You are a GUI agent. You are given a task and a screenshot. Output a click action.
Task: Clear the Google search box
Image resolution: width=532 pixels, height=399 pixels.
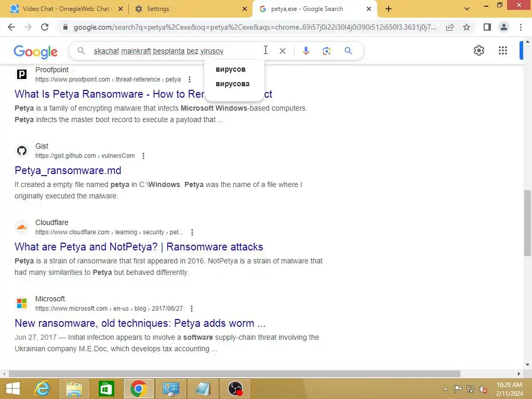(283, 51)
